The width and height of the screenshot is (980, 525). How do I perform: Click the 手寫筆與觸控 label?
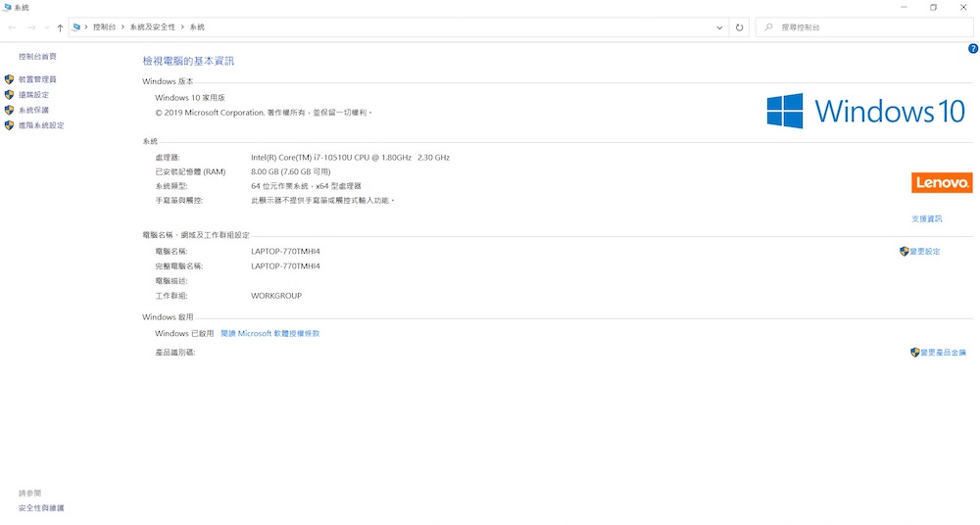[x=178, y=201]
